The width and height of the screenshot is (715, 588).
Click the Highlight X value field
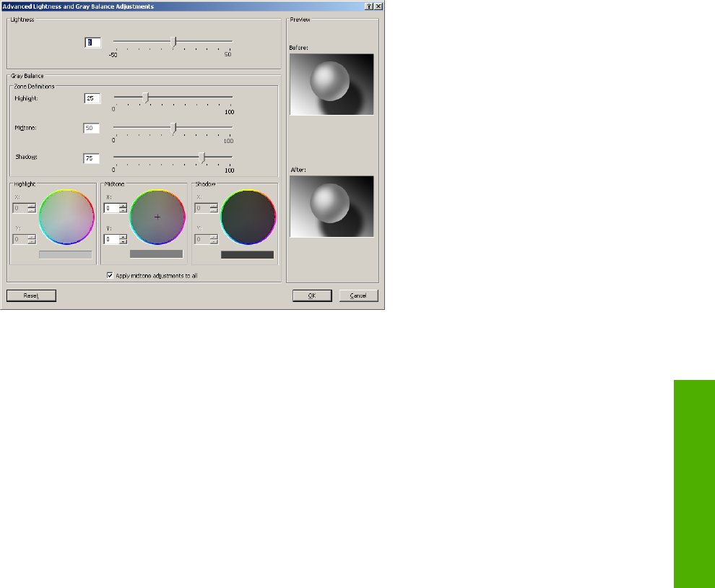click(20, 208)
